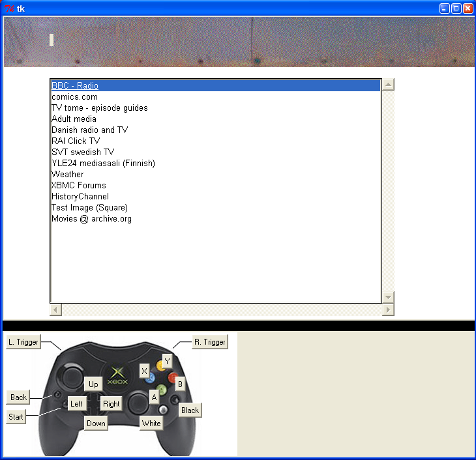Hit the X controller button

coord(145,371)
